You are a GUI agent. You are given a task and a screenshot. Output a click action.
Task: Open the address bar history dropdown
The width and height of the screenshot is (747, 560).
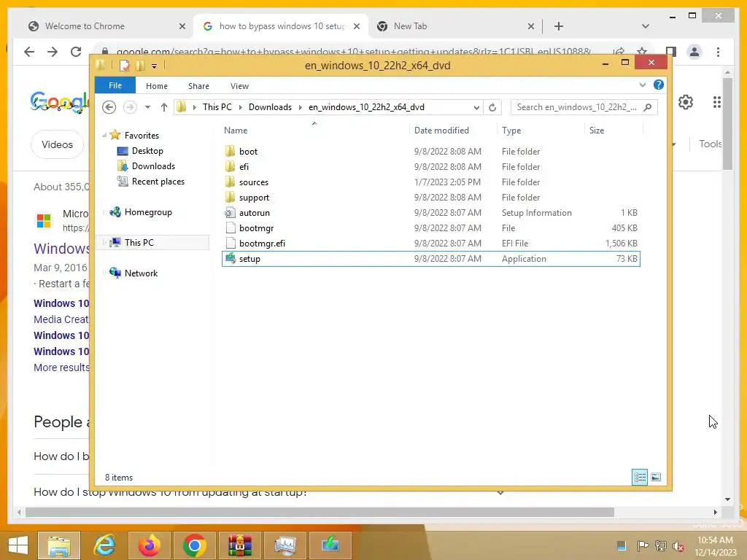[x=476, y=108]
